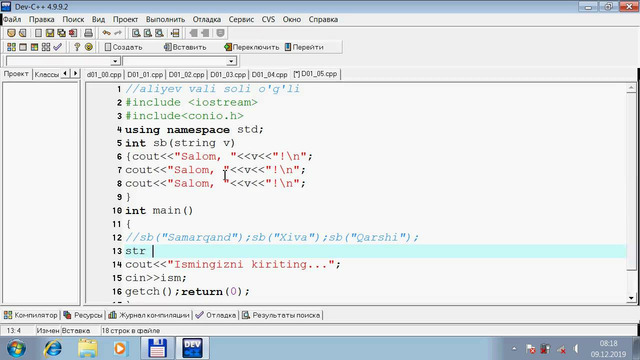This screenshot has width=640, height=360.
Task: Click the second grayed project toolbar icon
Action: [x=205, y=33]
